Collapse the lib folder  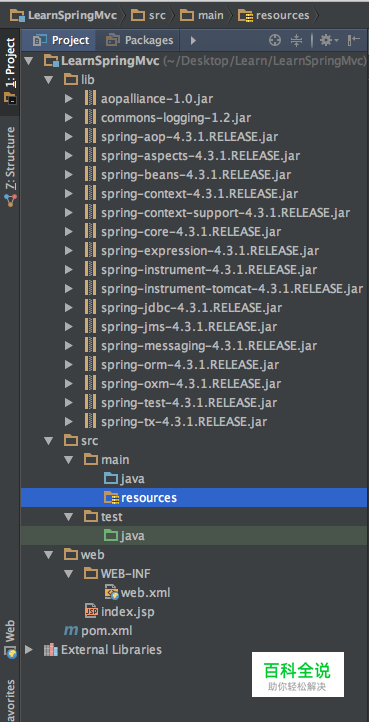(x=49, y=80)
